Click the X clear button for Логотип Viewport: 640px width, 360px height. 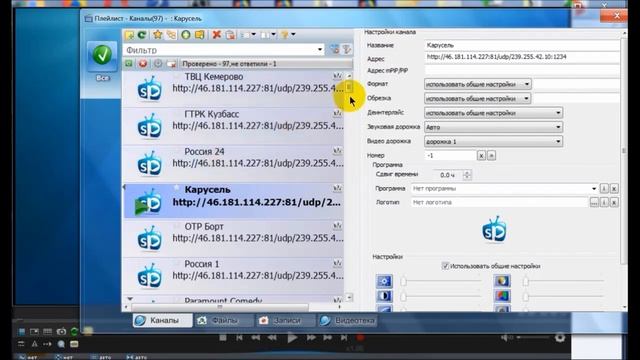point(614,202)
